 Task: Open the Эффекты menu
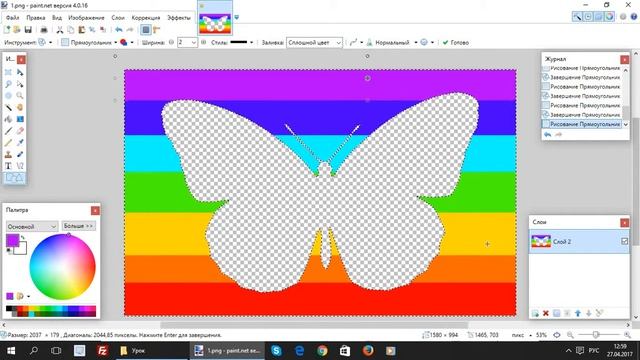[179, 18]
